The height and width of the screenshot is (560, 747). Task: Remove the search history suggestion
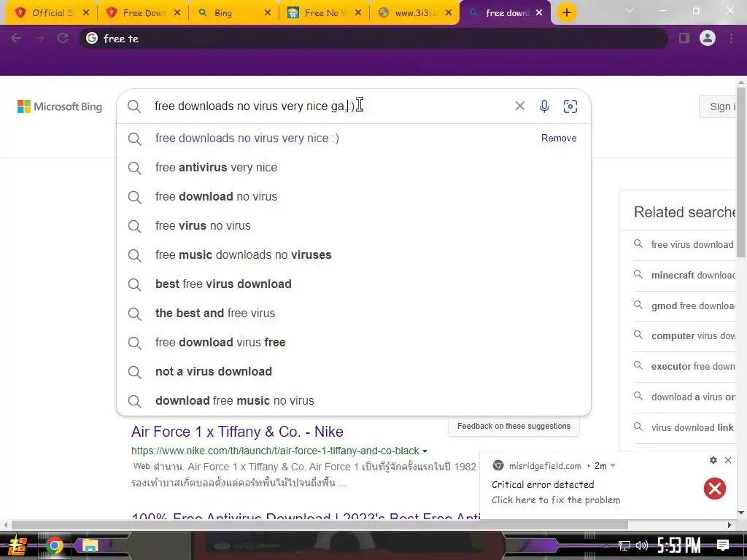click(x=558, y=138)
